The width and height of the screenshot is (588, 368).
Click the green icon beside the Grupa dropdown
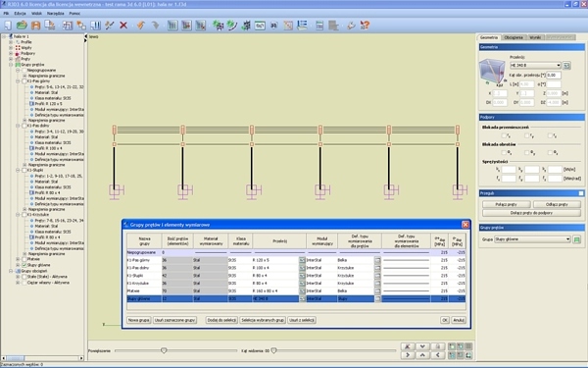pyautogui.click(x=577, y=239)
